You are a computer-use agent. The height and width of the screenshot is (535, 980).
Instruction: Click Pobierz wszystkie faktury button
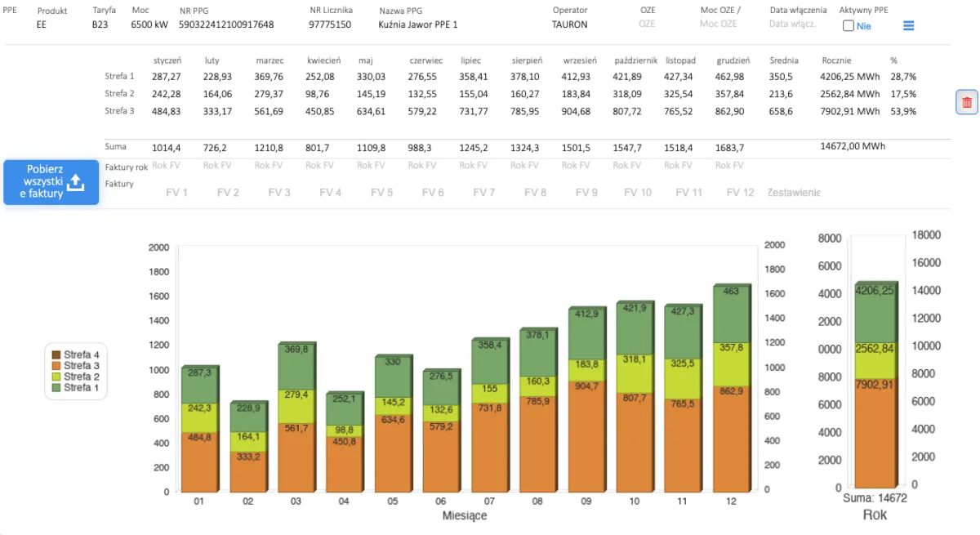[51, 182]
